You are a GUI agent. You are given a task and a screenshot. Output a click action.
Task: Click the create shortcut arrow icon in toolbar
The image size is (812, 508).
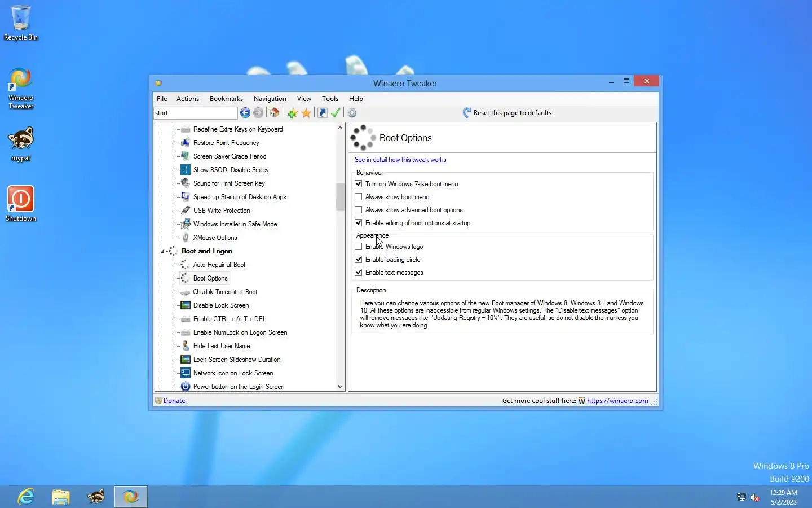(323, 113)
